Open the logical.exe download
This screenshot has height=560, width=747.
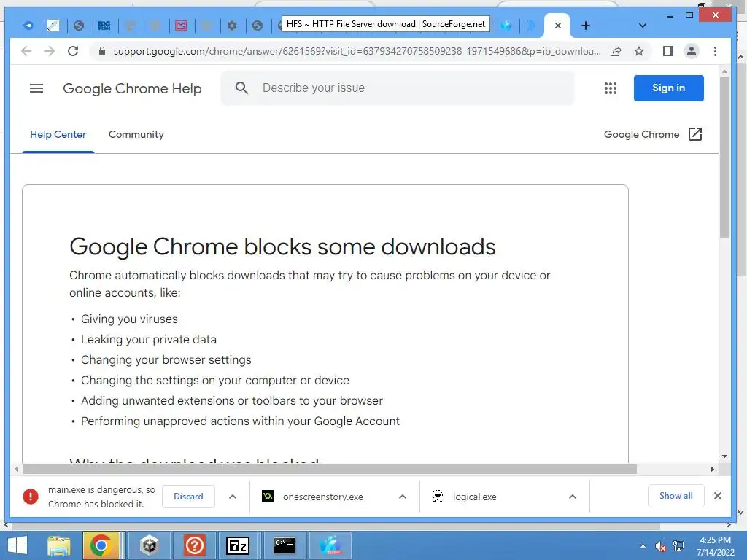tap(474, 497)
